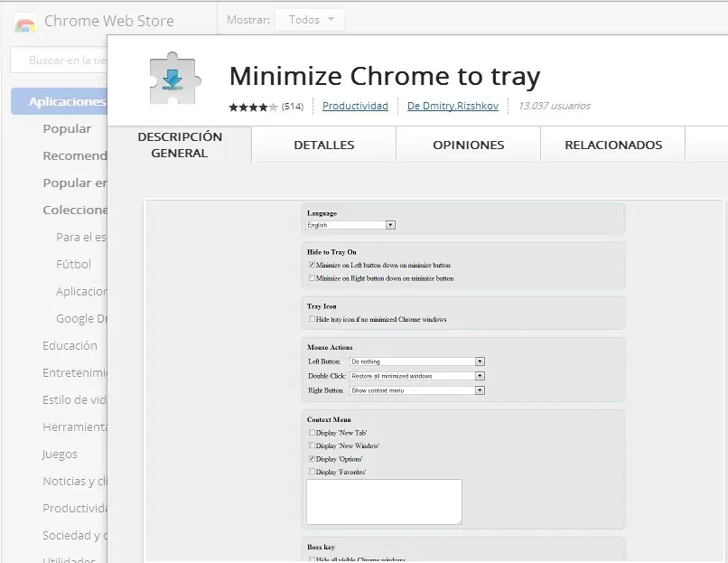Toggle Minimize on Right button down checkbox
Viewport: 728px width, 563px height.
click(312, 277)
